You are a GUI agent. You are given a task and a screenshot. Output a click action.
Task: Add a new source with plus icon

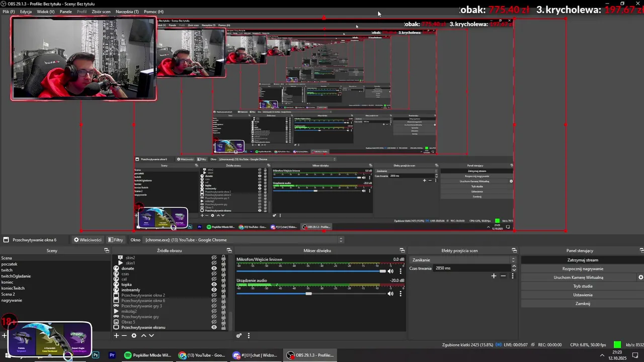pos(116,335)
